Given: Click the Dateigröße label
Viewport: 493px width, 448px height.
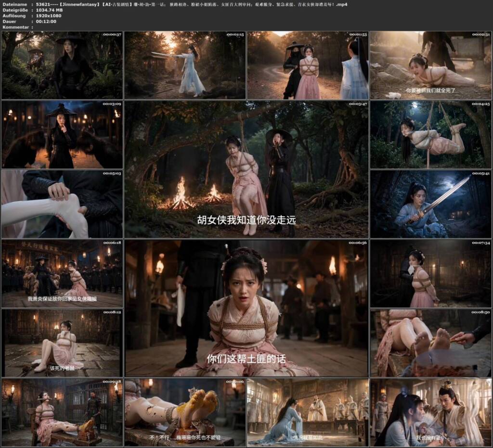Looking at the screenshot, I should pos(14,10).
